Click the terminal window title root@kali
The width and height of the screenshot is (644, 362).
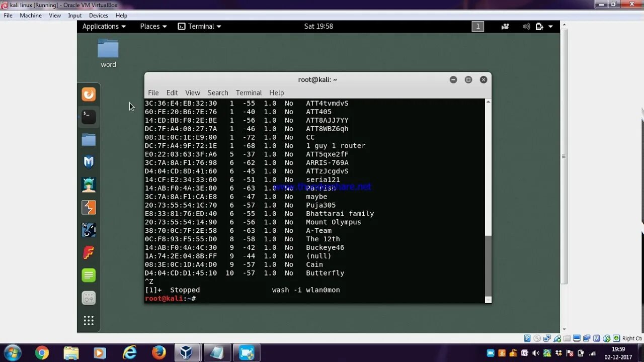click(317, 79)
